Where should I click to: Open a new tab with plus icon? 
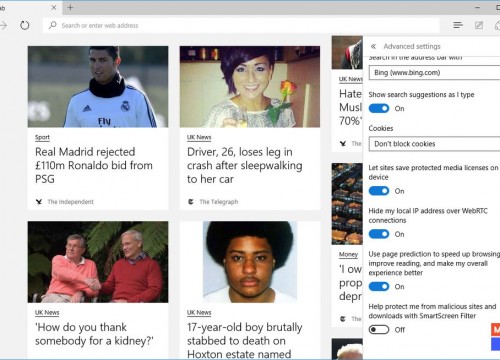(x=70, y=7)
